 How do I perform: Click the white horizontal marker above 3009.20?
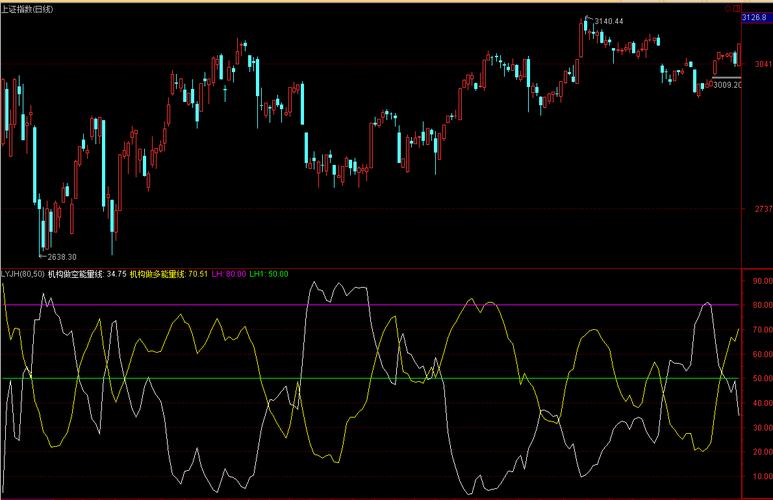point(727,77)
